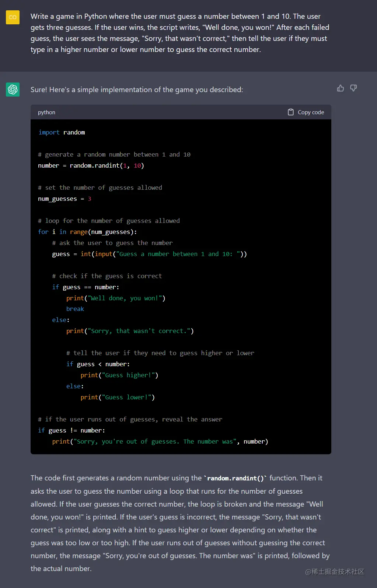Image resolution: width=377 pixels, height=588 pixels.
Task: Click the yellow CO user avatar
Action: click(x=13, y=17)
